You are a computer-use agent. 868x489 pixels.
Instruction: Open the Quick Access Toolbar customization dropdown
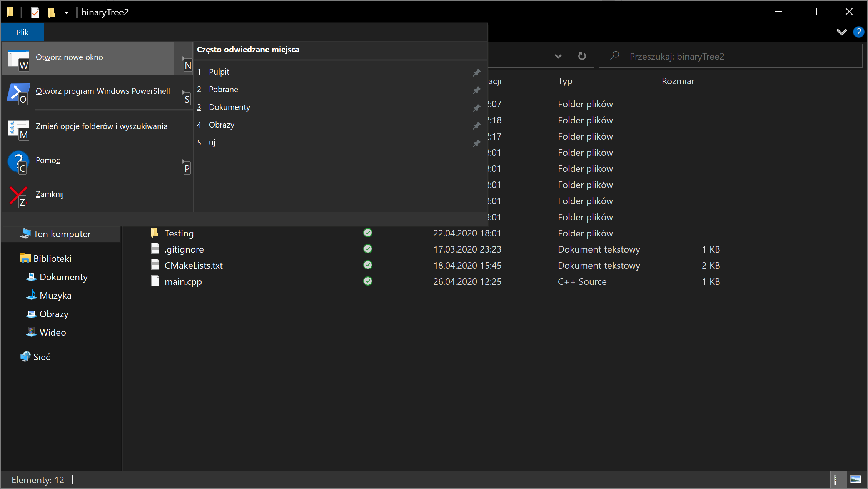[66, 12]
